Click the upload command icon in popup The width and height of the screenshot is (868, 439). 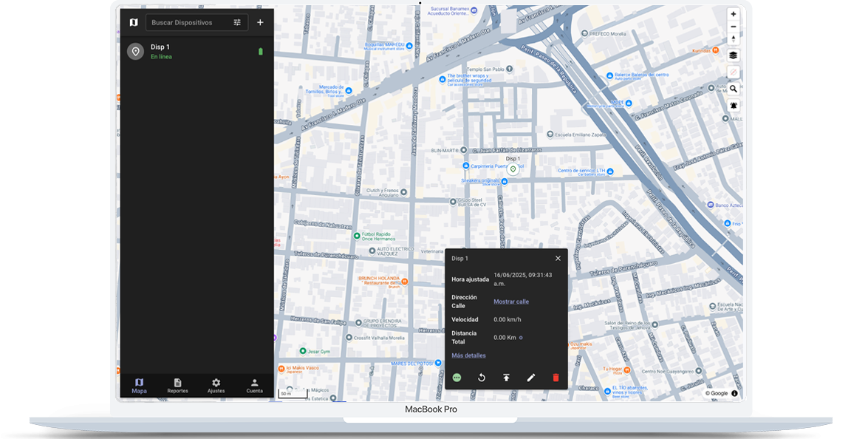tap(506, 378)
